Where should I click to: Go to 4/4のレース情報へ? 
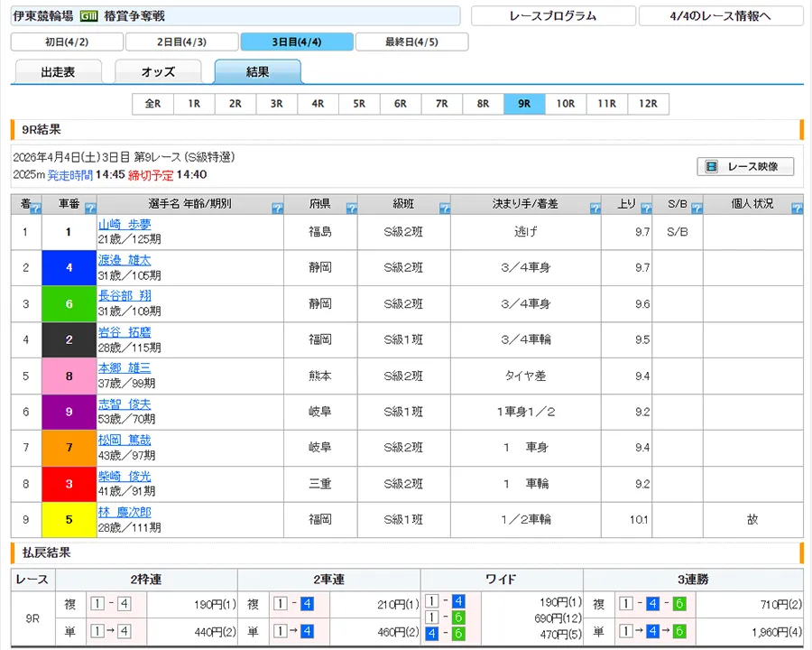coord(720,16)
